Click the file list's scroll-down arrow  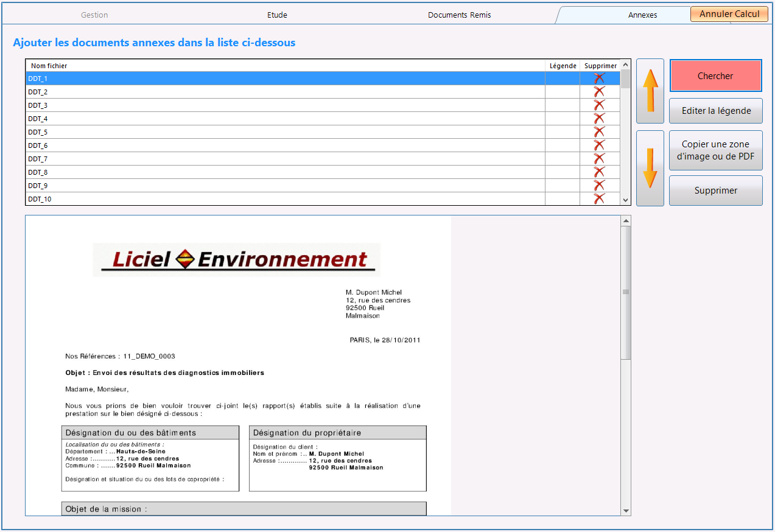click(x=625, y=200)
